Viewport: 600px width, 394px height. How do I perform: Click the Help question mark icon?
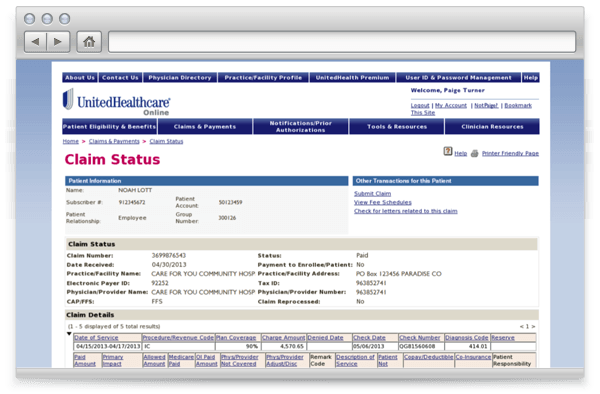(x=448, y=151)
